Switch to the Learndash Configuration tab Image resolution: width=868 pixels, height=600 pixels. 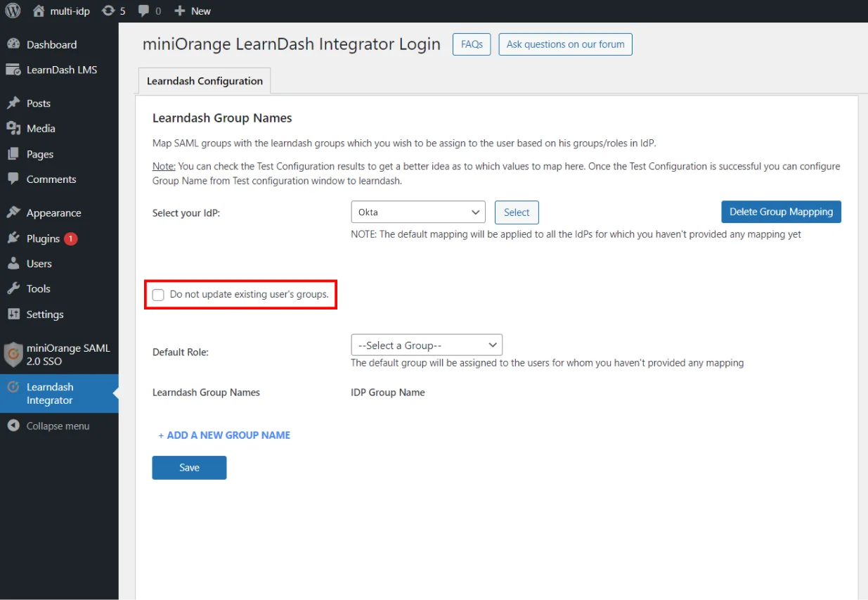coord(205,81)
